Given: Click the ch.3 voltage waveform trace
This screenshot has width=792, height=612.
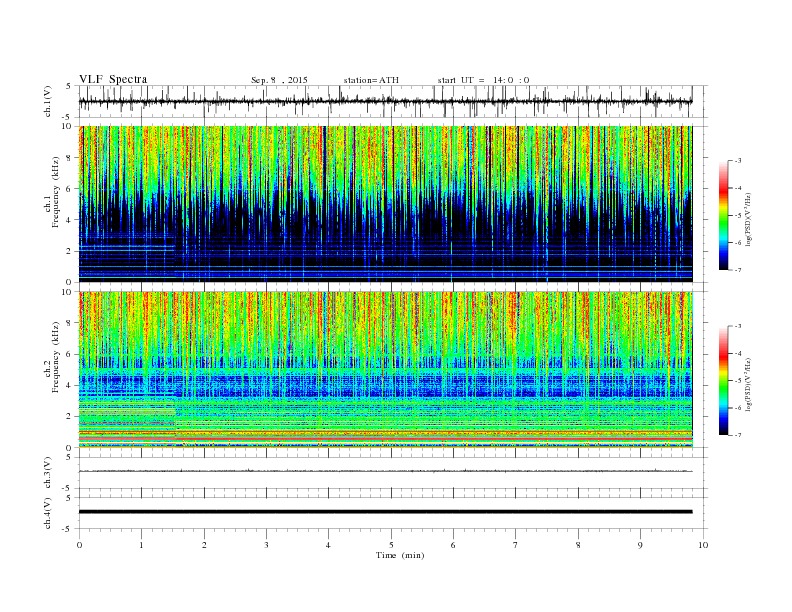Looking at the screenshot, I should pyautogui.click(x=385, y=471).
